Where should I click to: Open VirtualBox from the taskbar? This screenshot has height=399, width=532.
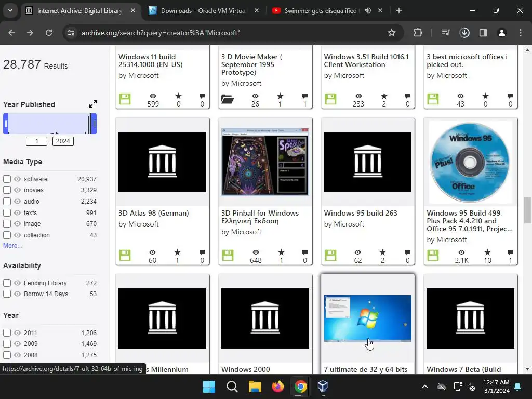coord(323,387)
